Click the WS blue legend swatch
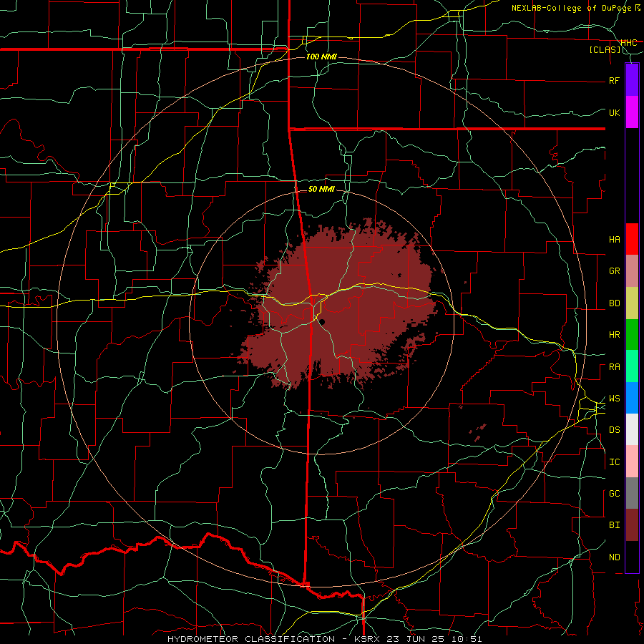The image size is (644, 644). click(x=632, y=398)
